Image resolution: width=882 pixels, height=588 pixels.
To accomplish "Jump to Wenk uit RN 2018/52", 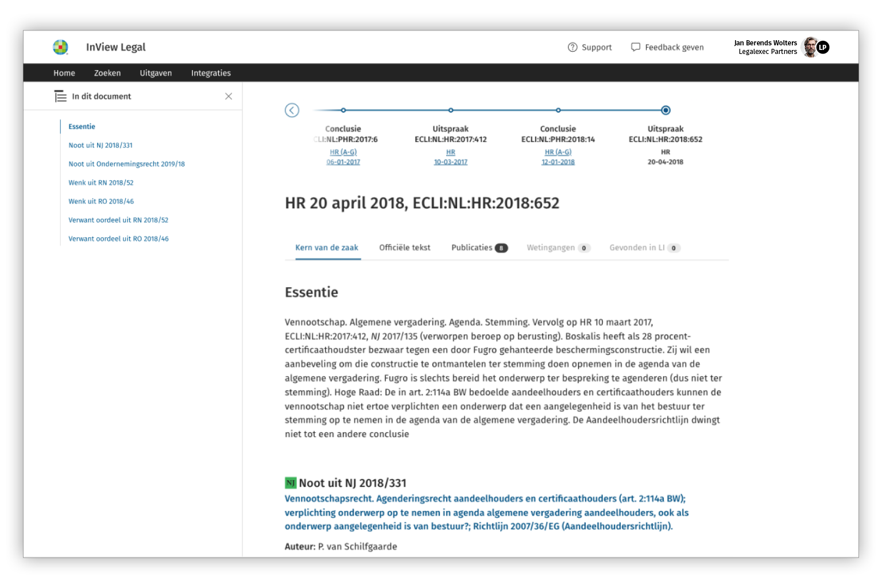I will 101,183.
